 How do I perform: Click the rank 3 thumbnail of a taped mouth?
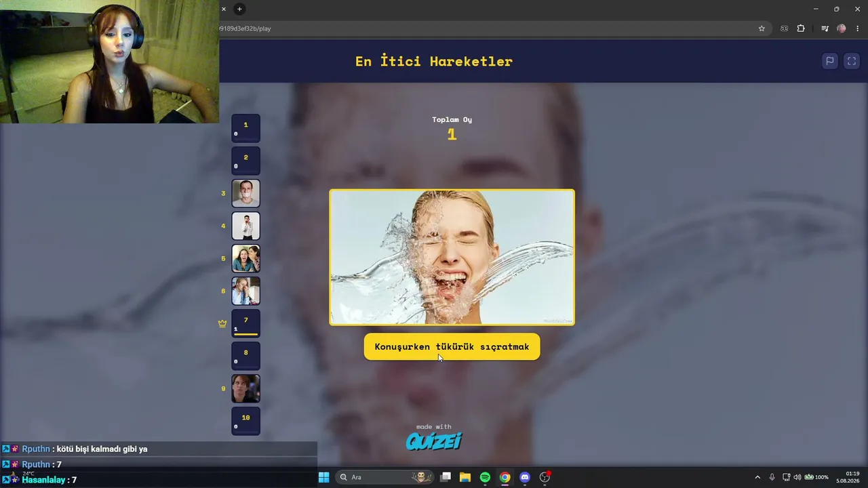tap(245, 193)
